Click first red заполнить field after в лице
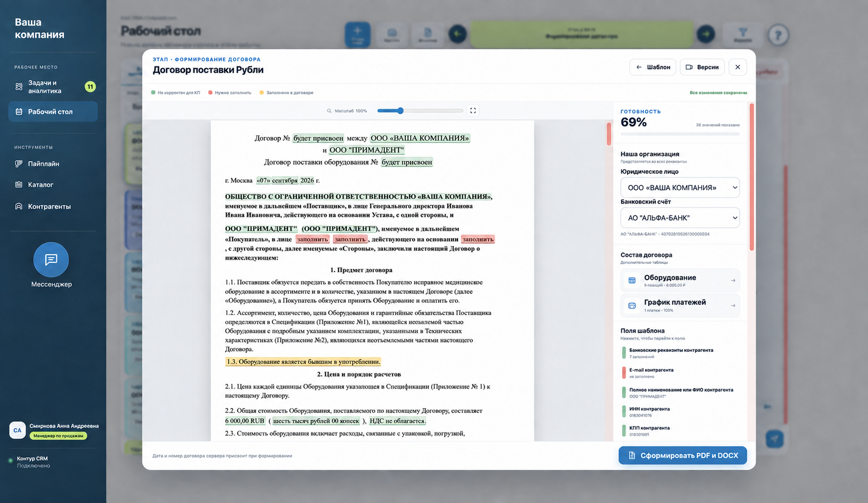Screen dimensions: 868x503 click(313, 239)
